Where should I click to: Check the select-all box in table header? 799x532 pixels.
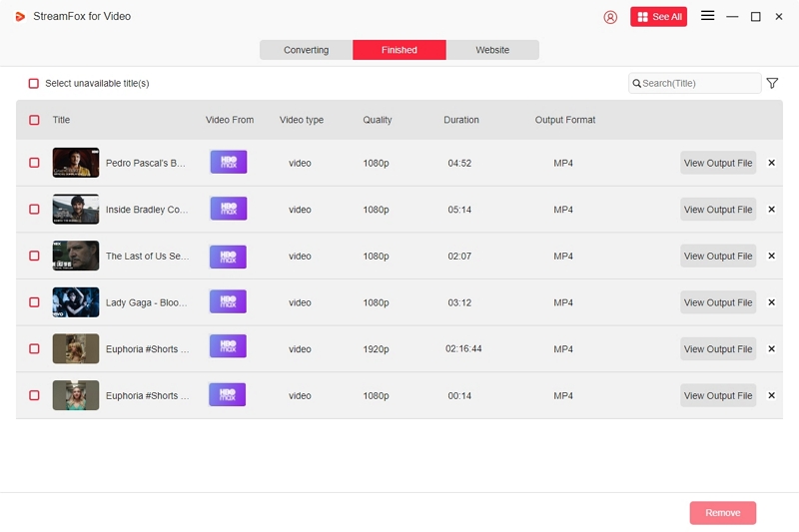click(34, 120)
